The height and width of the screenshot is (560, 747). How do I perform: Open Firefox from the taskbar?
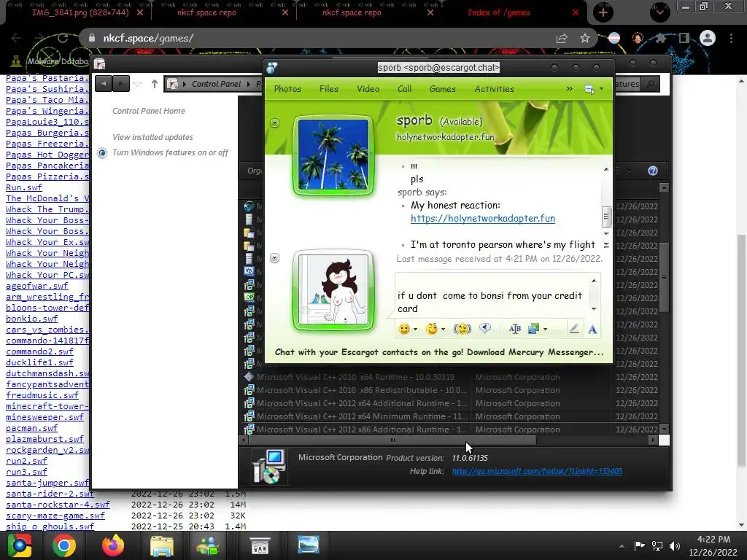113,545
